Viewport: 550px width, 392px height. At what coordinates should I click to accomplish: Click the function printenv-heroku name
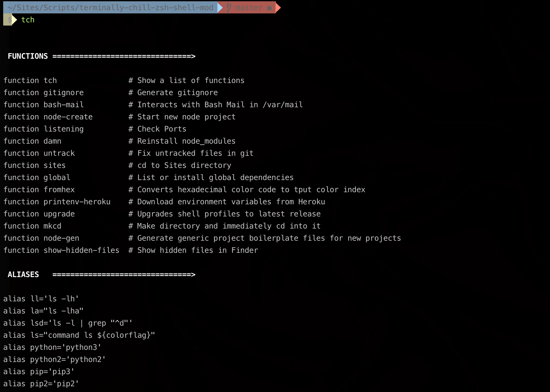click(x=77, y=202)
